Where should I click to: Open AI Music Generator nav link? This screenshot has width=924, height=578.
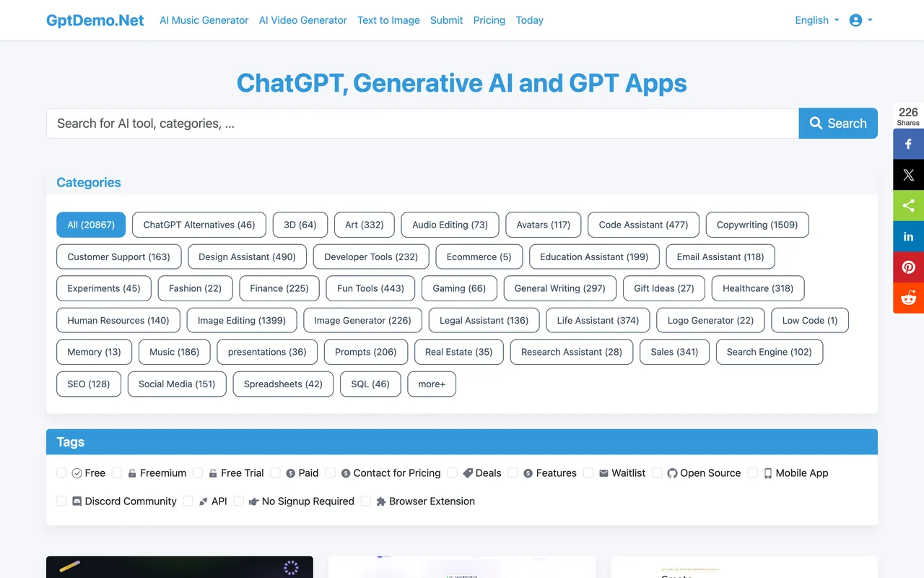(204, 20)
